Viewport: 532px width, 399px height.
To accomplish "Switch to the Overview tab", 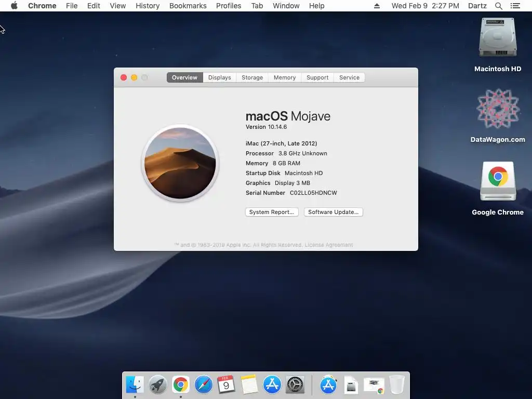I will pyautogui.click(x=184, y=77).
